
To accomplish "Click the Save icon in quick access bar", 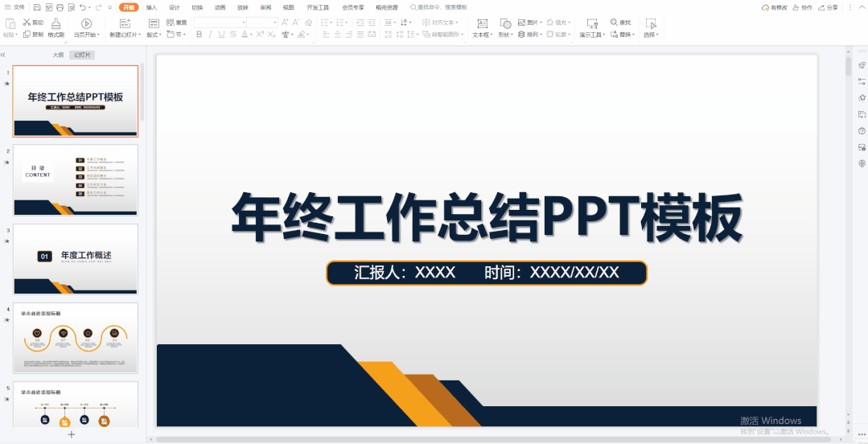I will (37, 7).
